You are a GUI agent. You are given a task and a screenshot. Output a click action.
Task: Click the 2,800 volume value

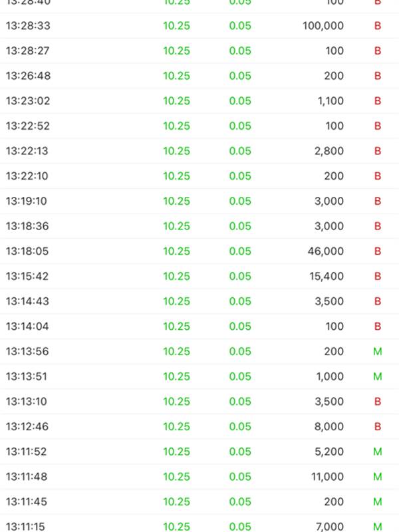[329, 151]
